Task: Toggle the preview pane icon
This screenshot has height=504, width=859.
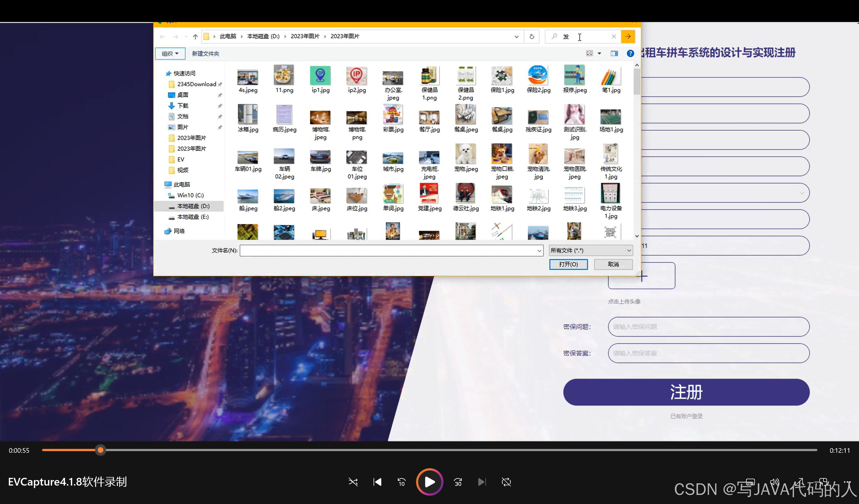Action: coord(614,53)
